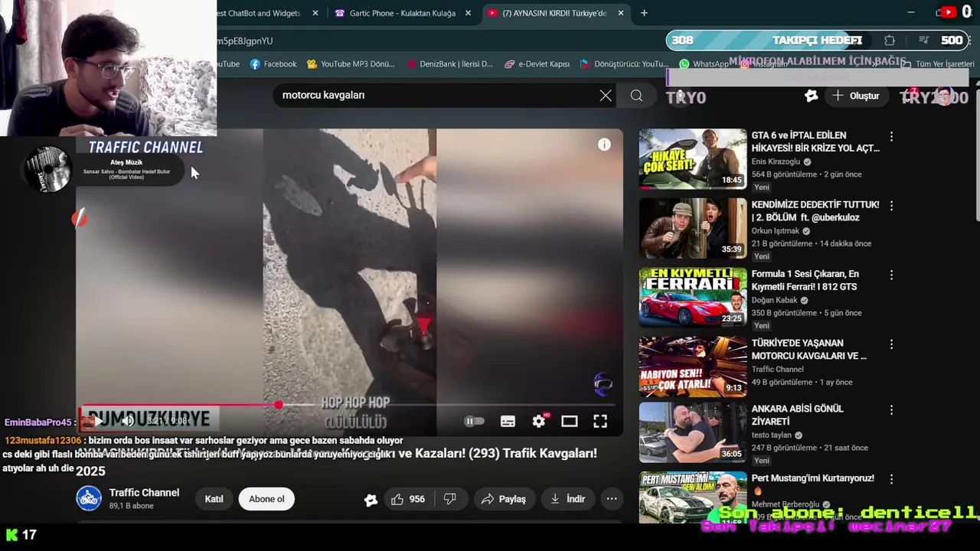Screen dimensions: 980x551
Task: Open options menu for KENDİMİZE DEDEKTİF TUTTUK
Action: pyautogui.click(x=891, y=206)
